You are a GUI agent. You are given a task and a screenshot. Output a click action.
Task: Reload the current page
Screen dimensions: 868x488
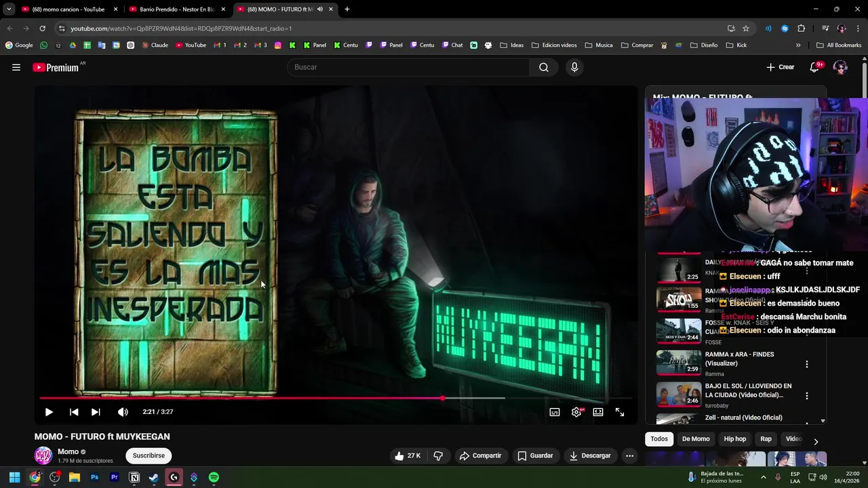pos(42,28)
